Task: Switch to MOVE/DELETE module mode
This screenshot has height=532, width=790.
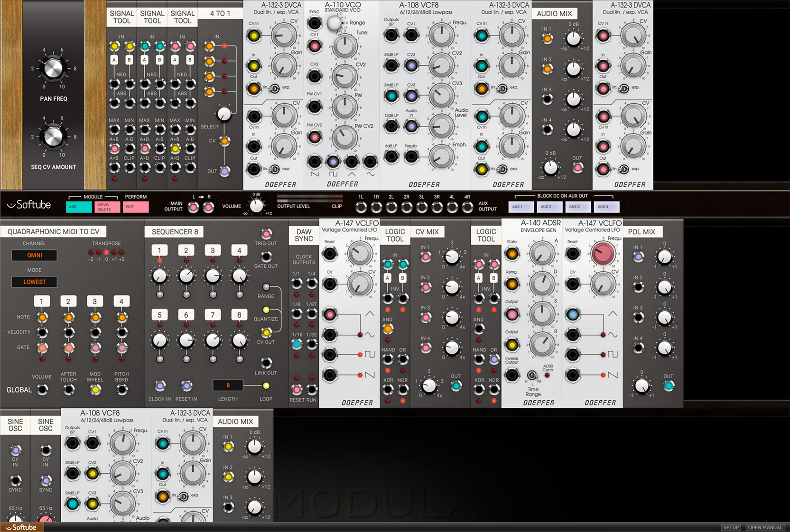Action: coord(107,207)
